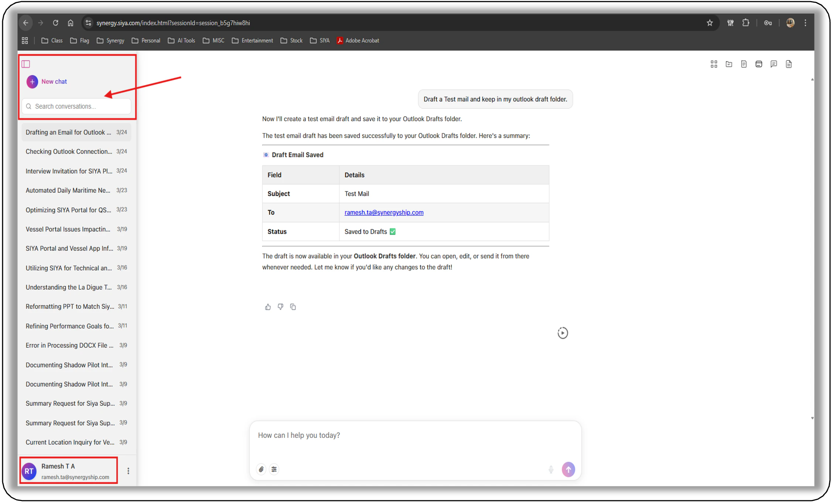833x504 pixels.
Task: Open the Adobe Acrobat bookmark
Action: [x=358, y=41]
